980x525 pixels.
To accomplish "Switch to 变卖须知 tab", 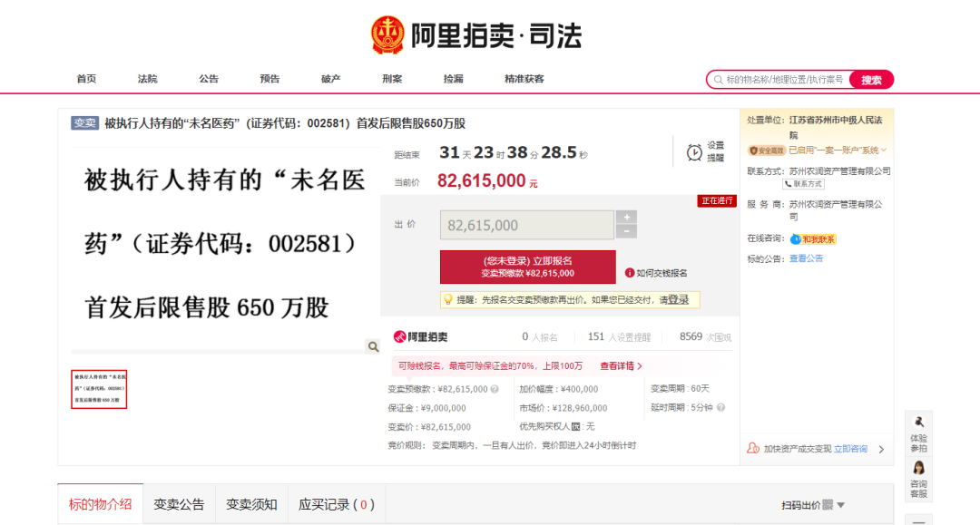I will (251, 504).
